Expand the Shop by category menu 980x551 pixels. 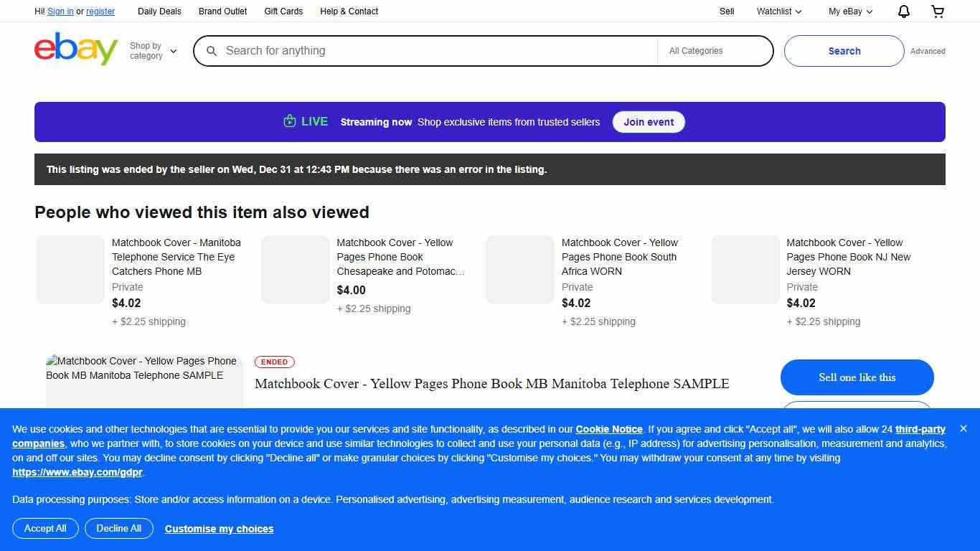coord(153,51)
